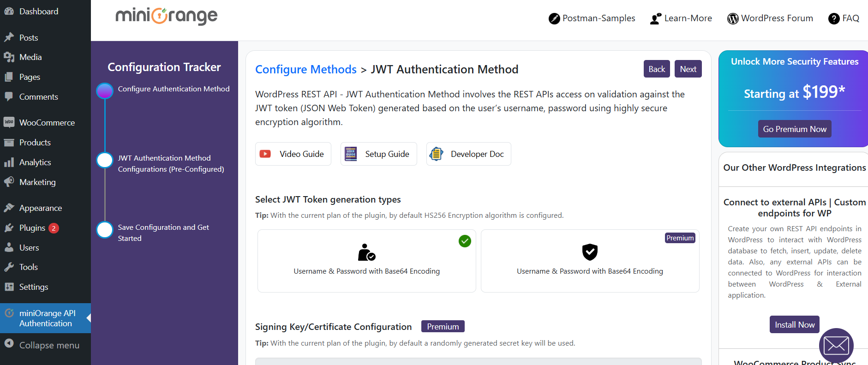Viewport: 868px width, 365px height.
Task: Select the free Base64 Encoding token type
Action: (x=367, y=261)
